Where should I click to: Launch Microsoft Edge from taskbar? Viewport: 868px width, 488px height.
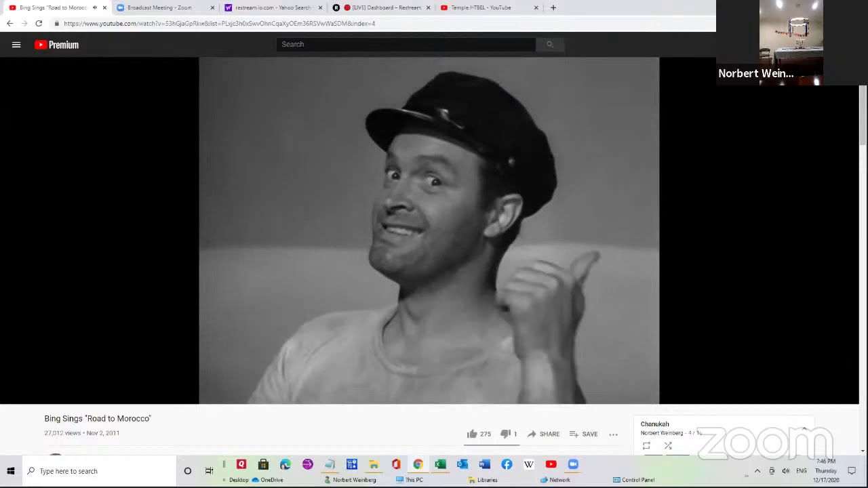[285, 464]
